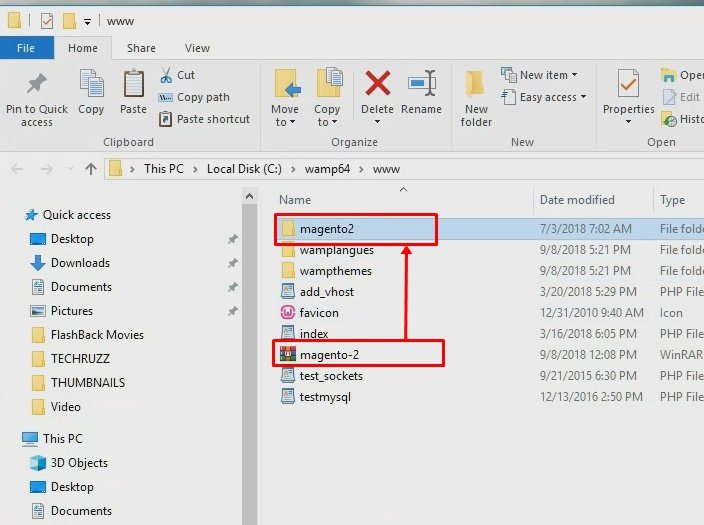Select This PC in navigation pane
This screenshot has height=525, width=704.
pyautogui.click(x=62, y=438)
